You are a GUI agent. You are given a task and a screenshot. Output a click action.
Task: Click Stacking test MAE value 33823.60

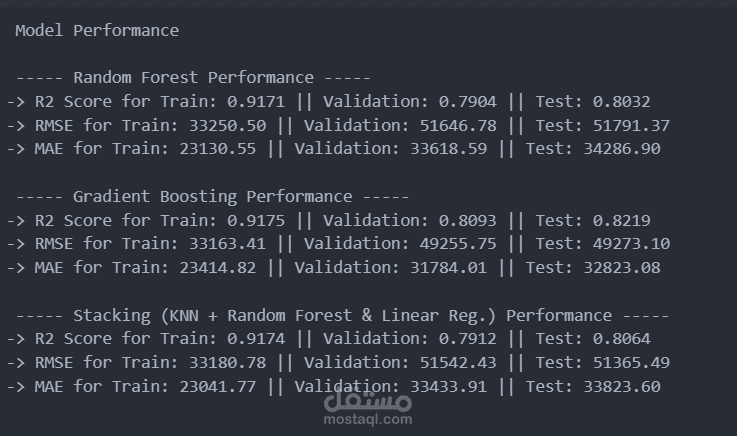tap(622, 387)
